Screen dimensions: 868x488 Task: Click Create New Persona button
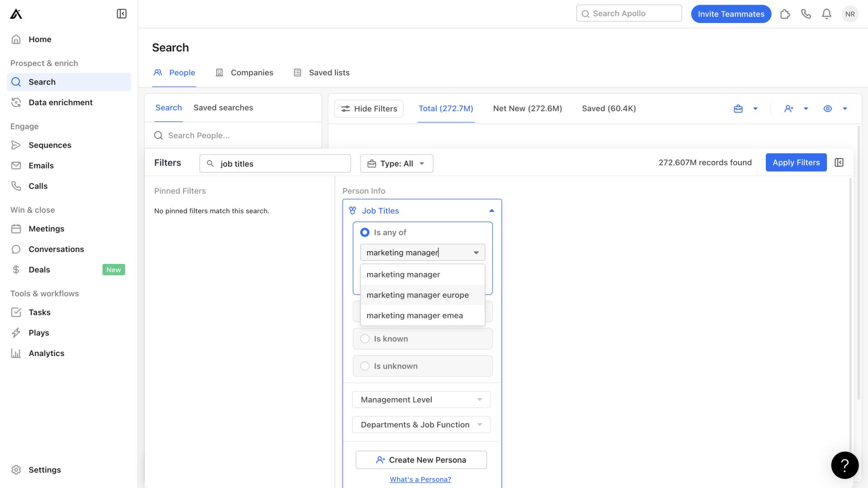click(x=421, y=460)
